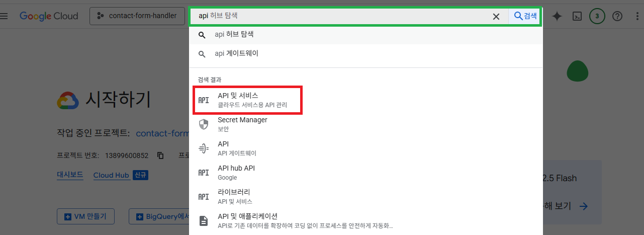Click the arrow next to 보기
This screenshot has height=235, width=644.
click(583, 206)
